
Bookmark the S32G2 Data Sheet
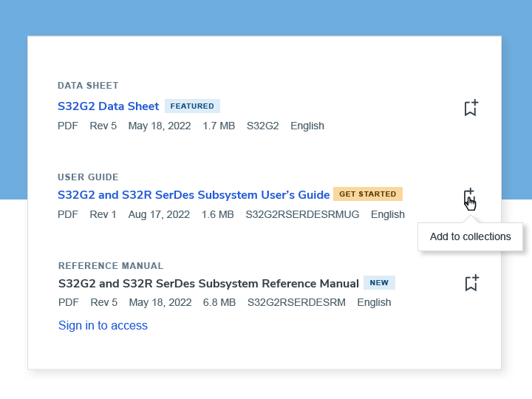coord(471,108)
